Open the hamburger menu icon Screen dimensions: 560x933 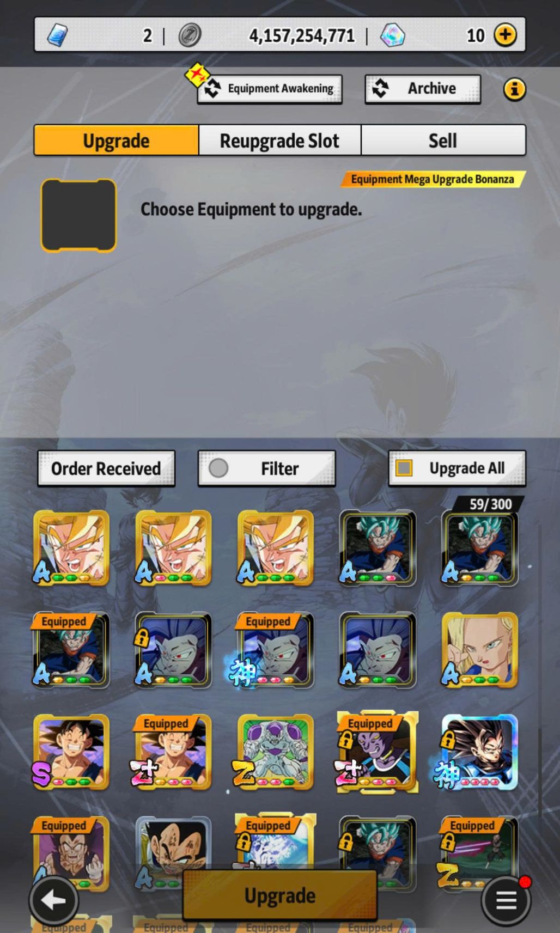[x=506, y=900]
